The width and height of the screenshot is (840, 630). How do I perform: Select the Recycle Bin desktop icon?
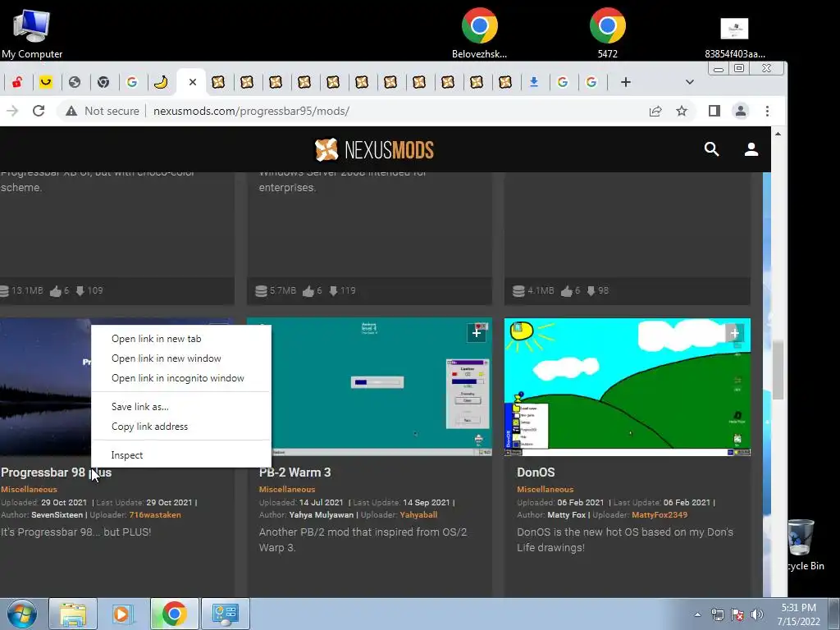pos(806,545)
